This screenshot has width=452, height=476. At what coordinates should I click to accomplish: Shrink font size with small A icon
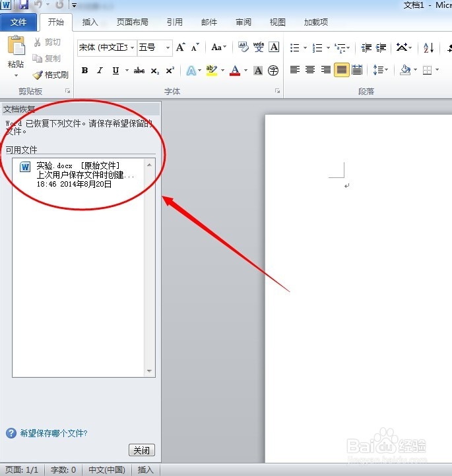coord(195,47)
